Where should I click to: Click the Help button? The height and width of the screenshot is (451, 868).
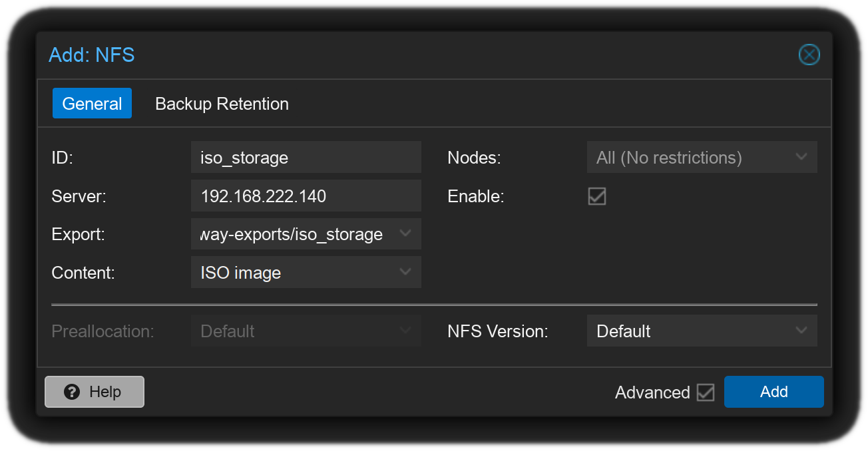tap(95, 392)
